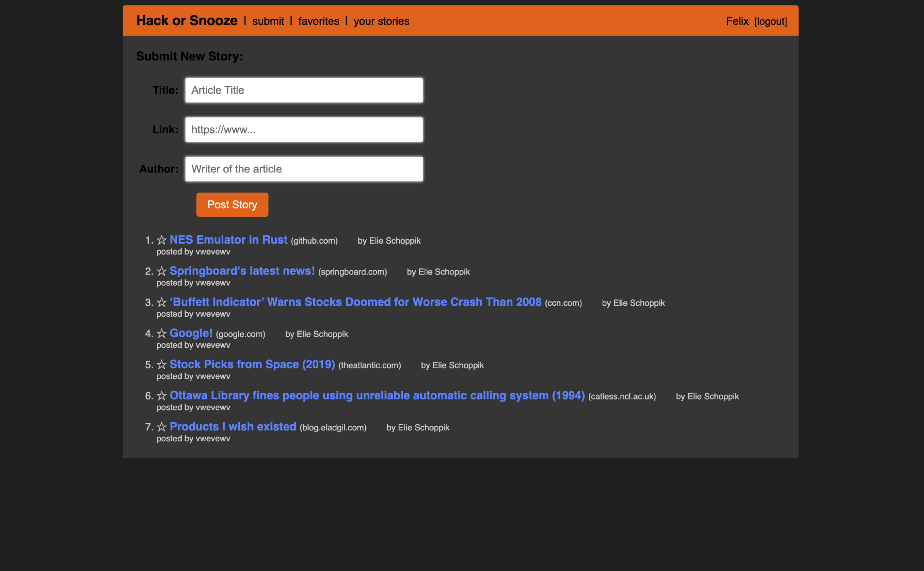
Task: Open Stock Picks from Space article
Action: 252,364
